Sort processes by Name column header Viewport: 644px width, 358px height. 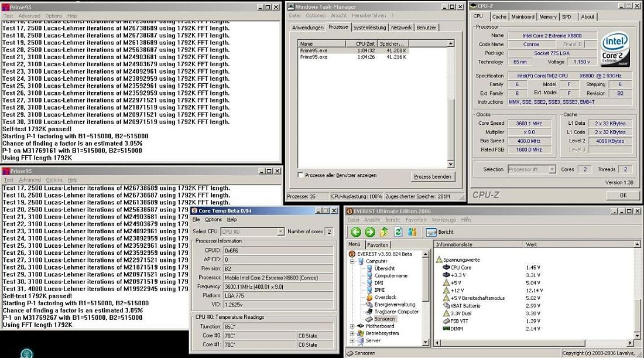point(321,43)
